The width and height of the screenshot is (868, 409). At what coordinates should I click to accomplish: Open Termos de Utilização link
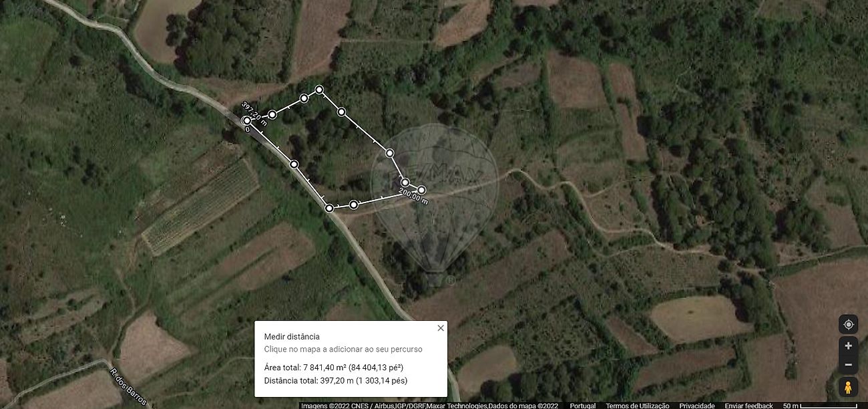(x=637, y=406)
